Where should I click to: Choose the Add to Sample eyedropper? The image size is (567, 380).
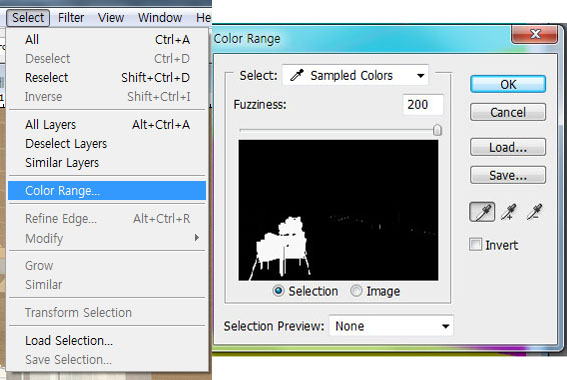coord(508,212)
